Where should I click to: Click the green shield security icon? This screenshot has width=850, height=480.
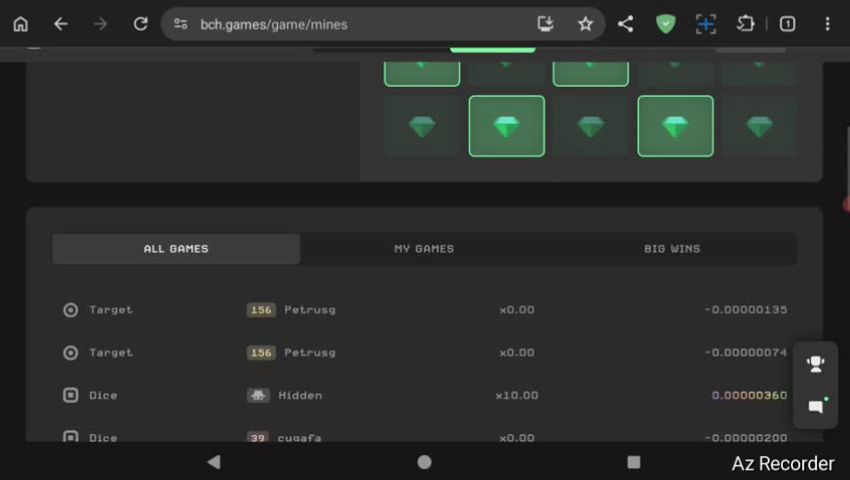tap(665, 24)
